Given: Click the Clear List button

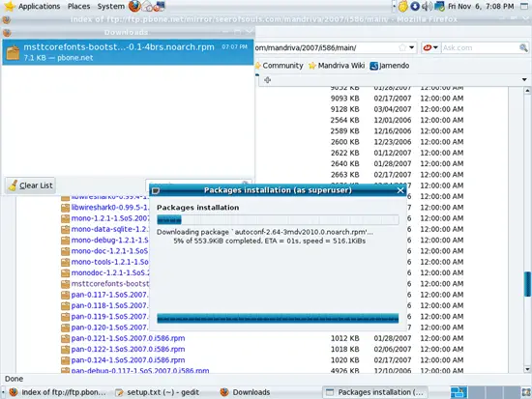Looking at the screenshot, I should 31,185.
